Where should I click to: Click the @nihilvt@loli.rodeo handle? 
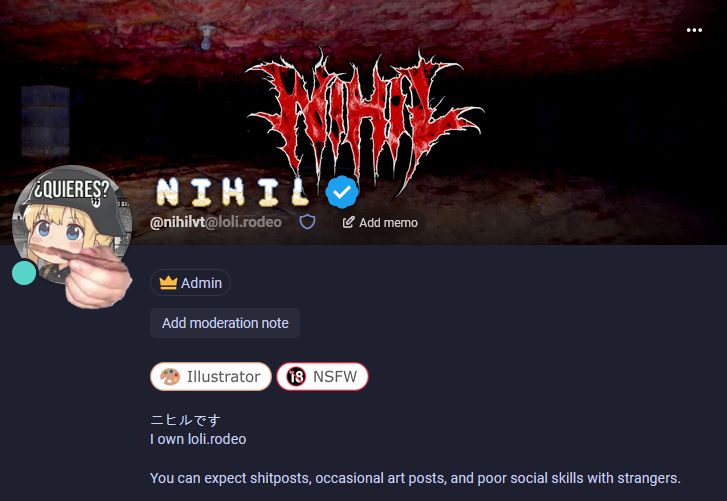pos(216,222)
